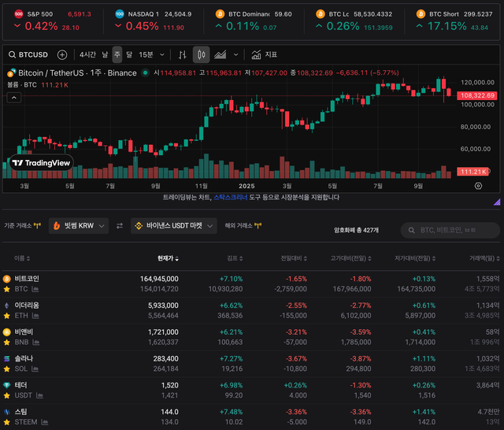Image resolution: width=504 pixels, height=430 pixels.
Task: Open the 바이낸스 USDT 마켓 dropdown
Action: [x=173, y=226]
